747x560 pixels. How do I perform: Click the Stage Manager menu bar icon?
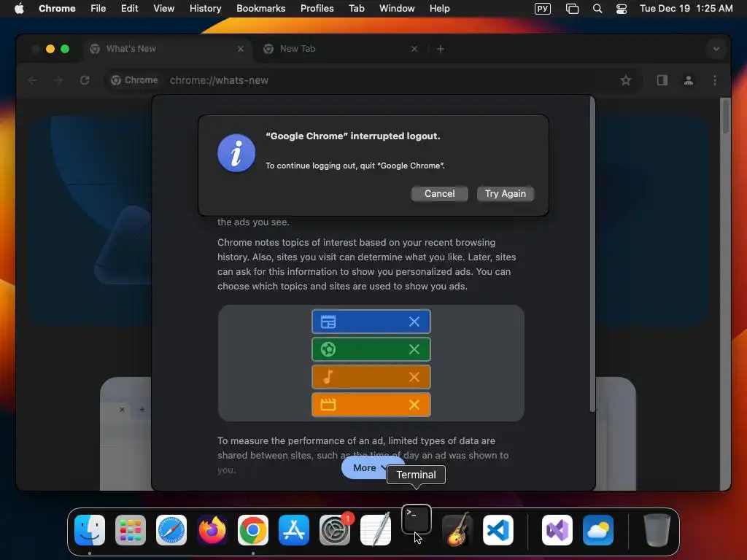(572, 8)
